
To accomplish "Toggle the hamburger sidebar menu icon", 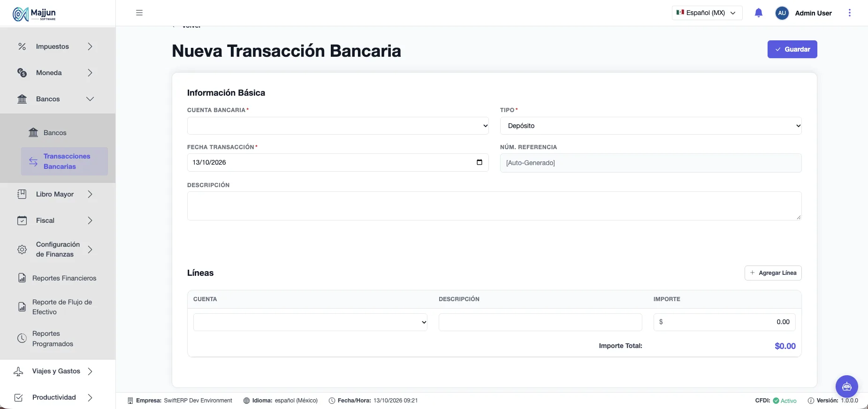I will pyautogui.click(x=139, y=13).
